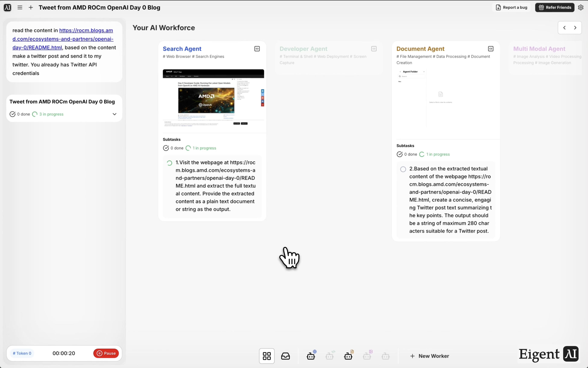
Task: Click the loading spinner on subtask 1
Action: point(169,163)
